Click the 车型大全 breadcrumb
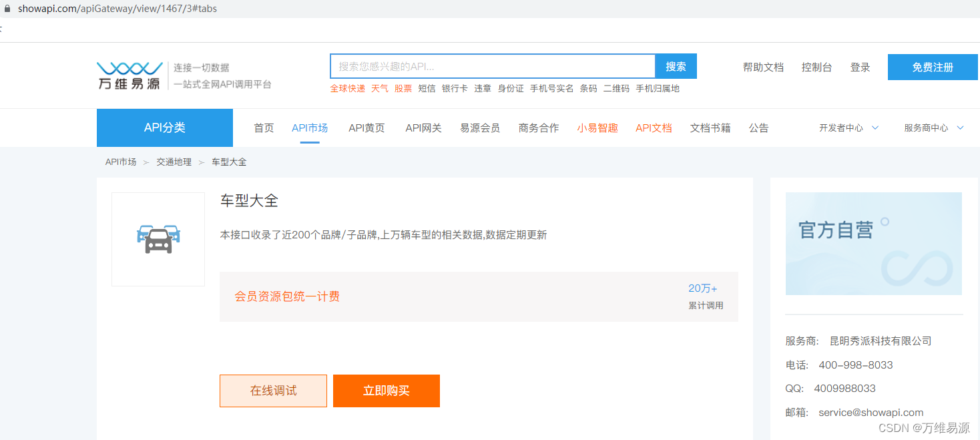The image size is (980, 440). click(229, 162)
